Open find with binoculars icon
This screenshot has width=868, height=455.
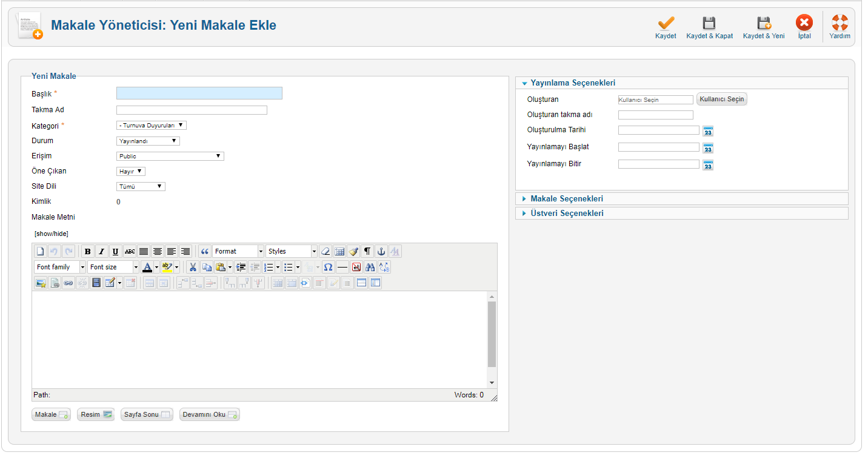tap(370, 268)
